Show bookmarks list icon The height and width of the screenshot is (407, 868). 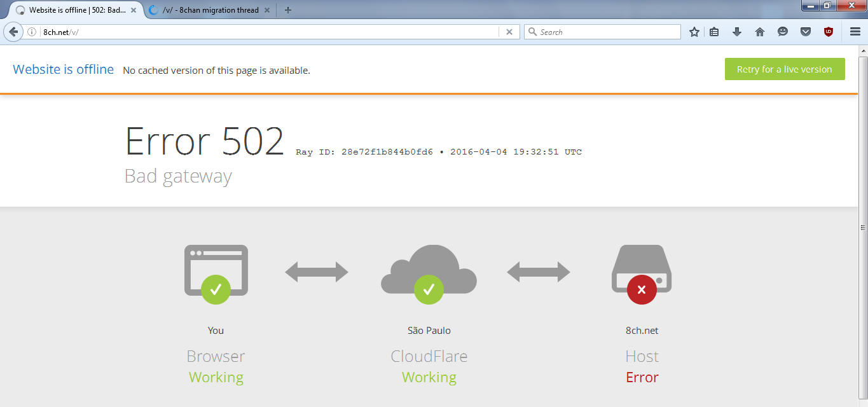click(714, 32)
